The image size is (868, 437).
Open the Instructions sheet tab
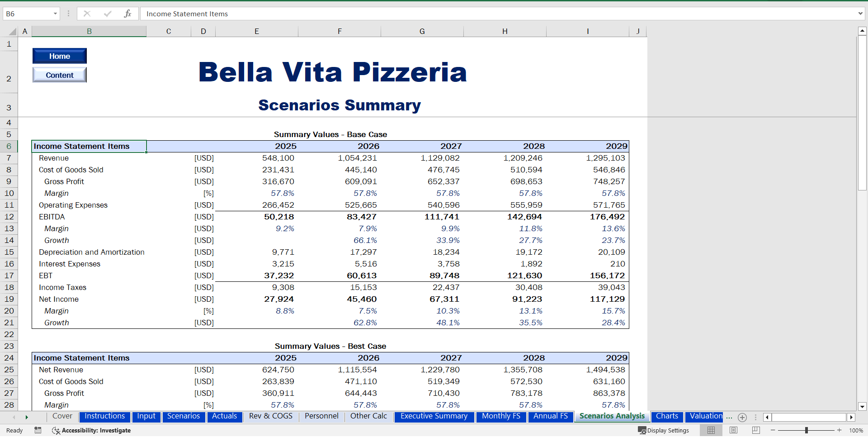pyautogui.click(x=105, y=416)
